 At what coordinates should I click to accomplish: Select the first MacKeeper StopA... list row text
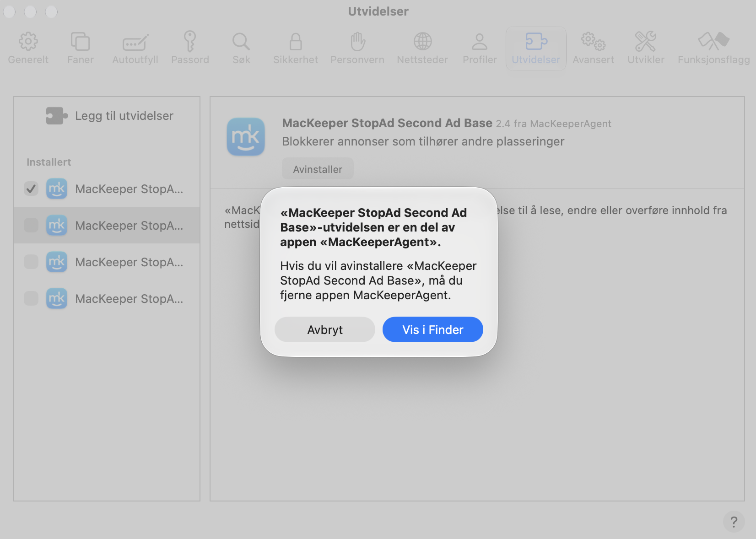pyautogui.click(x=129, y=189)
